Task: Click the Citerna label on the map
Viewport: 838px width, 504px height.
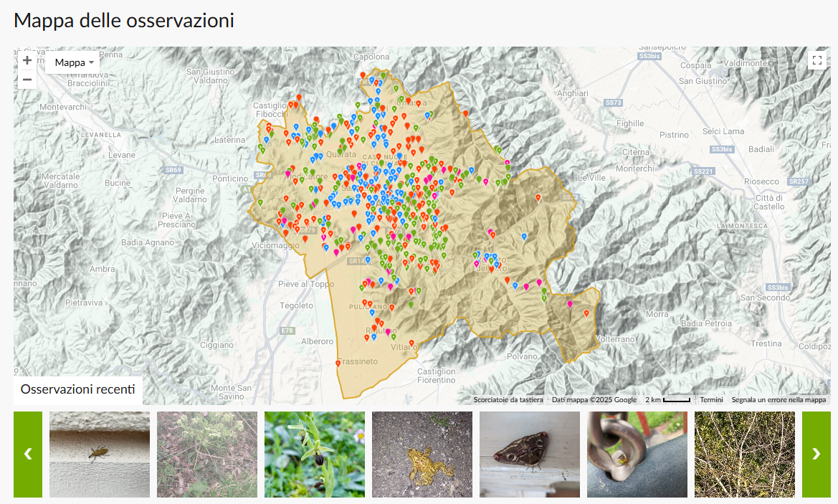Action: [635, 152]
